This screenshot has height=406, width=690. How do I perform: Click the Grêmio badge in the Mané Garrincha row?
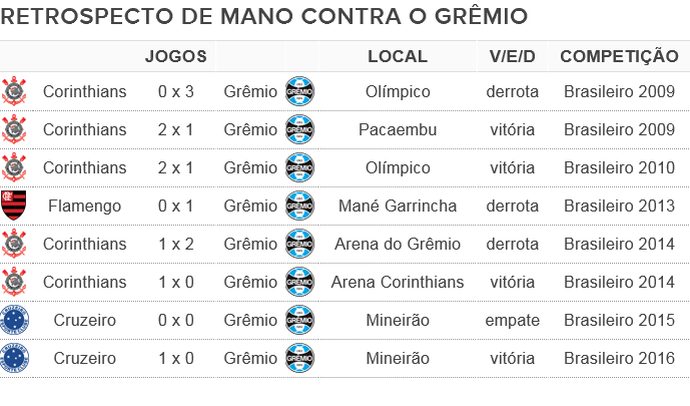tap(300, 206)
